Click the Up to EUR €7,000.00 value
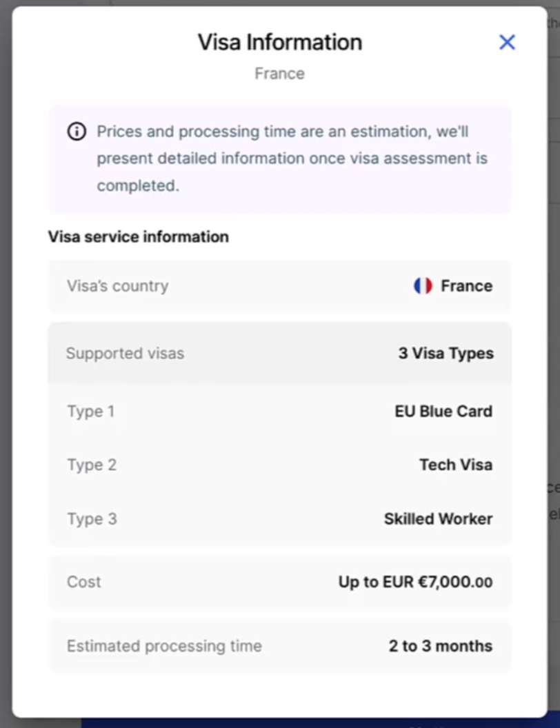Viewport: 560px width, 728px height. 415,582
